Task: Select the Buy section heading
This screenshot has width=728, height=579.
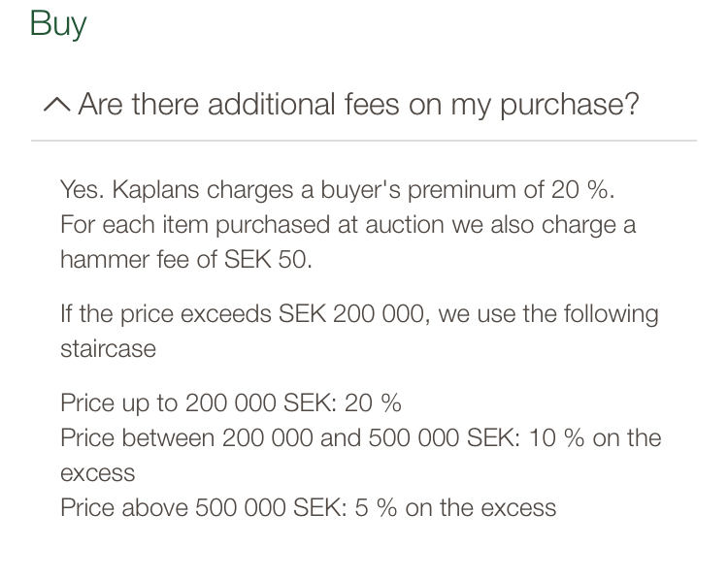Action: coord(58,23)
